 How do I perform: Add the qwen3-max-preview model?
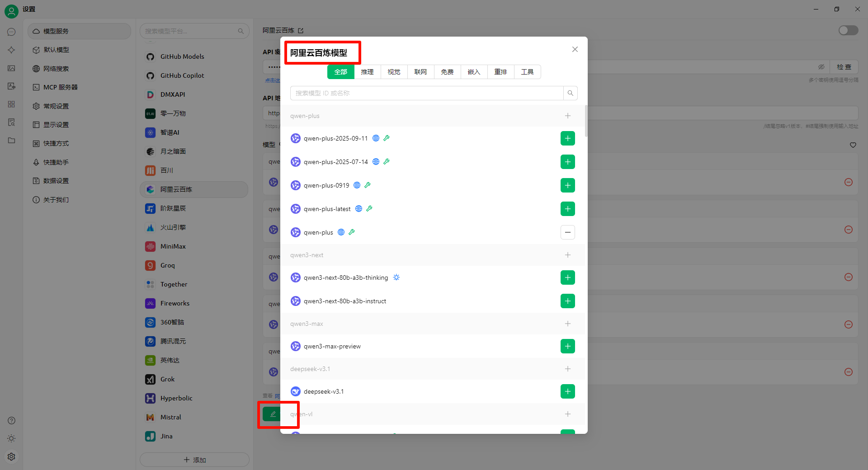pos(567,346)
